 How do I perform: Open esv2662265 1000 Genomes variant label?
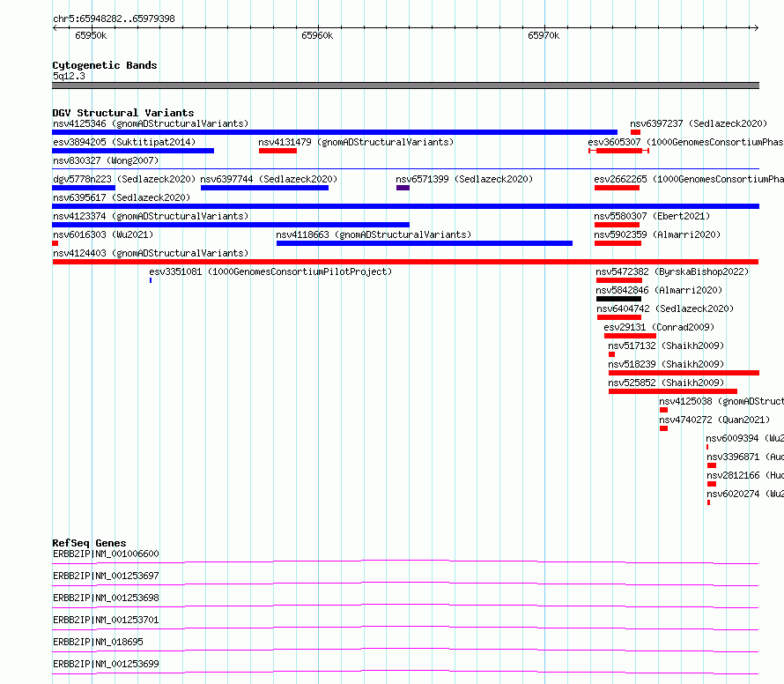click(689, 179)
